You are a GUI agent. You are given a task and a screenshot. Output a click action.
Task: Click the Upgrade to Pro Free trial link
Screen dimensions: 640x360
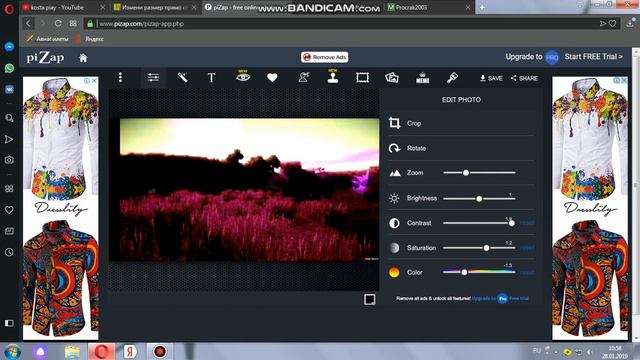pyautogui.click(x=500, y=298)
